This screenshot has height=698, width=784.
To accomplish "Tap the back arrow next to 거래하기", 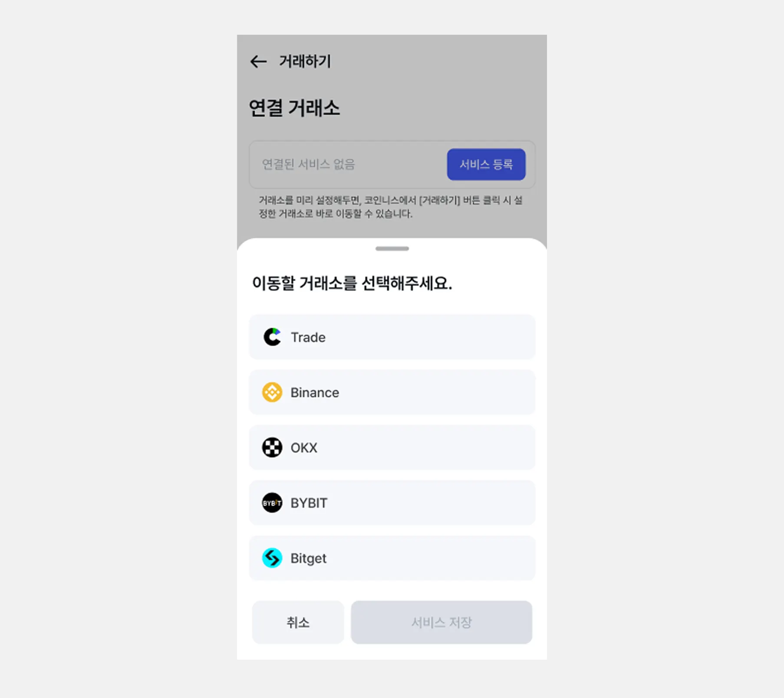I will [x=258, y=62].
